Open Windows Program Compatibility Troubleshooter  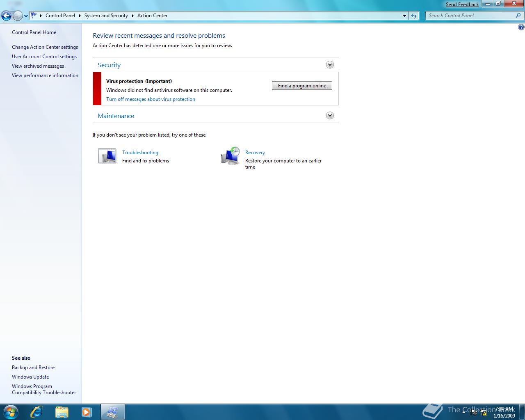(44, 389)
